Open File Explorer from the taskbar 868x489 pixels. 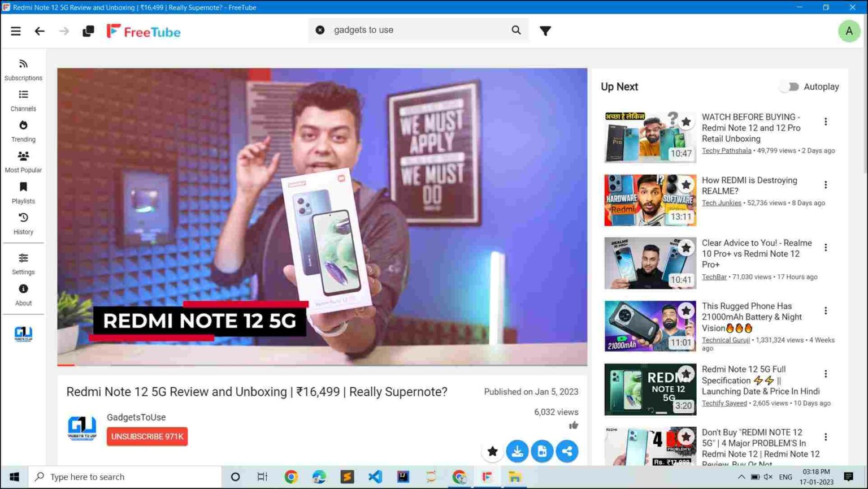[514, 477]
